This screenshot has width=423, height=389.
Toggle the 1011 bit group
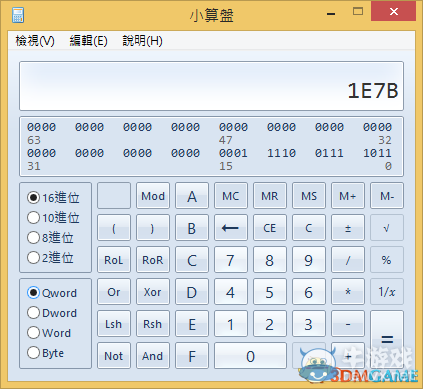[377, 153]
